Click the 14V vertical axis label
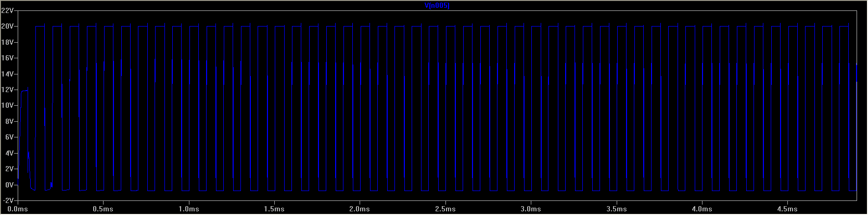 (7, 74)
